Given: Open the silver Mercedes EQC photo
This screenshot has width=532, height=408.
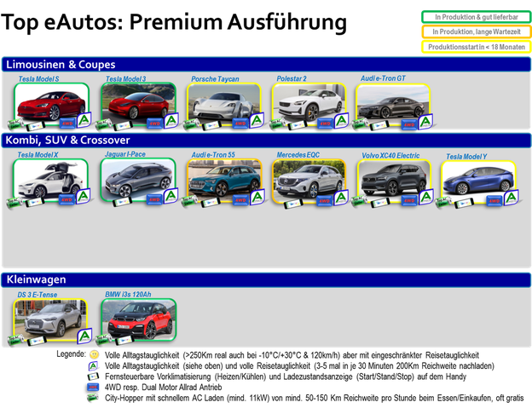Looking at the screenshot, I should [x=309, y=181].
